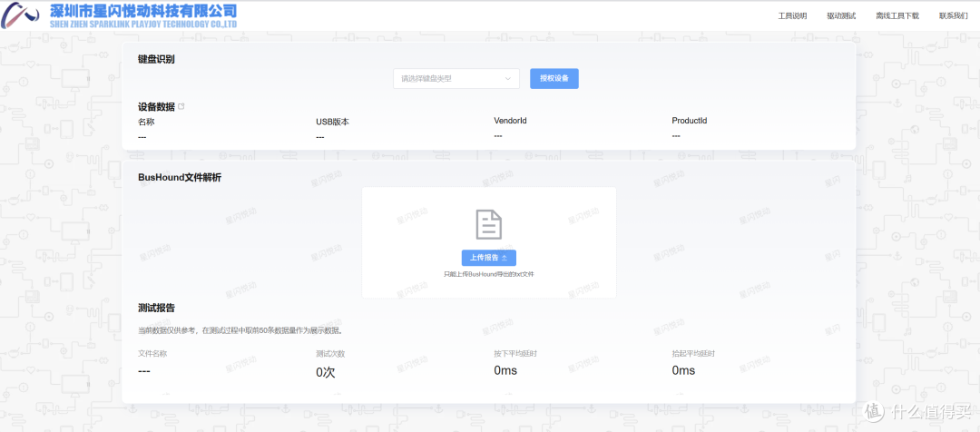980x432 pixels.
Task: Click the 上传报告 upload button
Action: pos(489,258)
